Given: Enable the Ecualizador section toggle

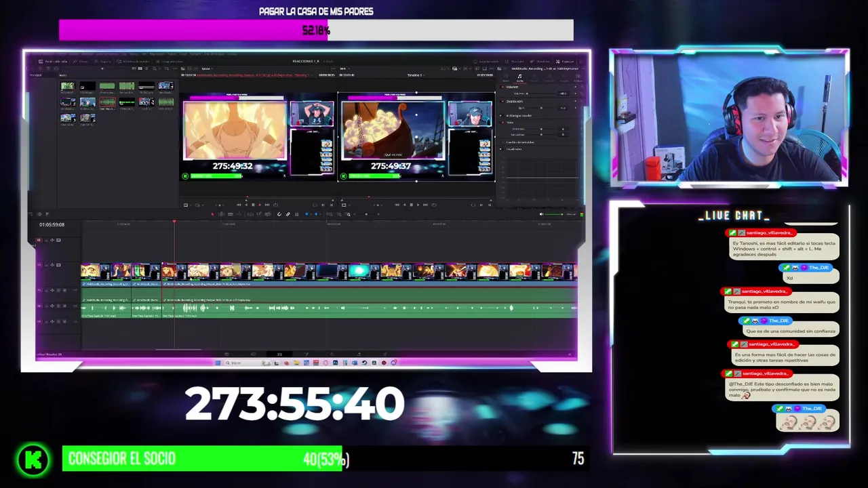Looking at the screenshot, I should click(x=500, y=149).
